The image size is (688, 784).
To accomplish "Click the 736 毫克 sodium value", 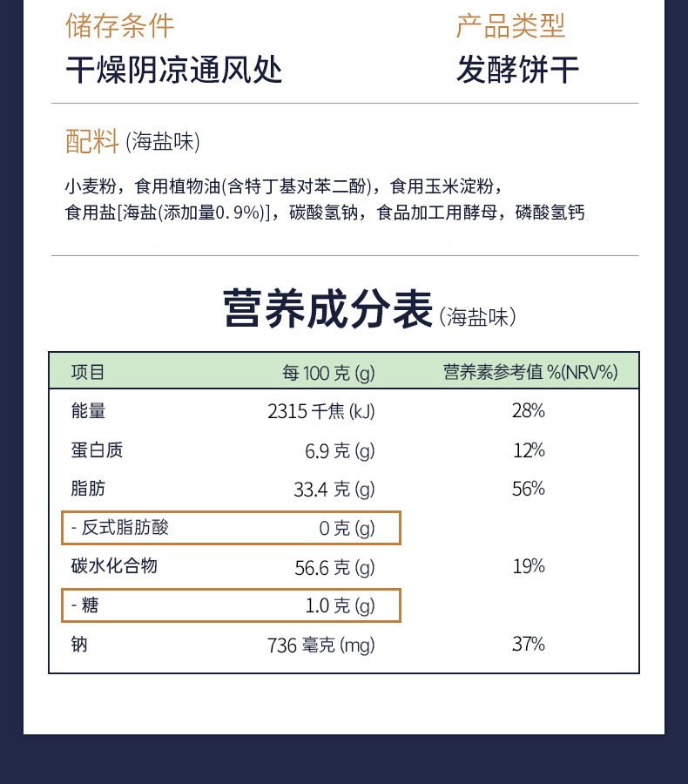I will (x=320, y=645).
